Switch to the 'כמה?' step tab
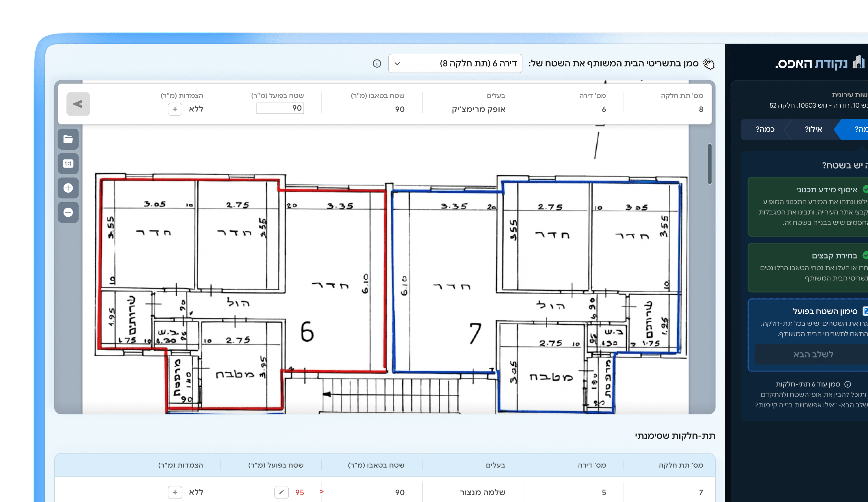 point(765,129)
